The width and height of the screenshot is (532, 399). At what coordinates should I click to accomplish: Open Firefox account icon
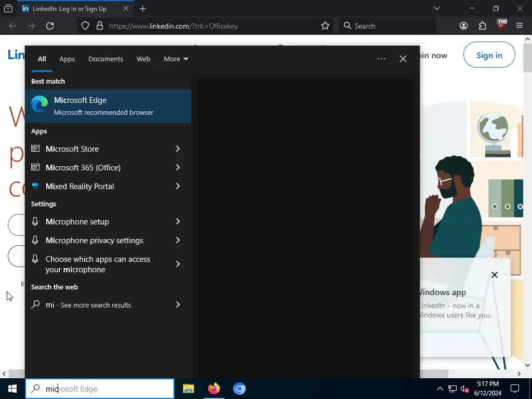[x=463, y=26]
